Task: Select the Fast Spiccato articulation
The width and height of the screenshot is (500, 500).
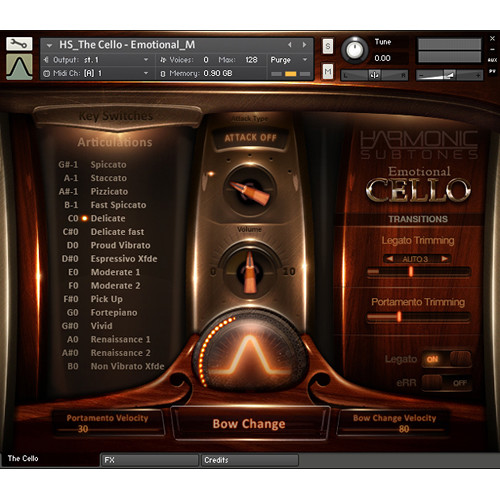Action: (118, 205)
